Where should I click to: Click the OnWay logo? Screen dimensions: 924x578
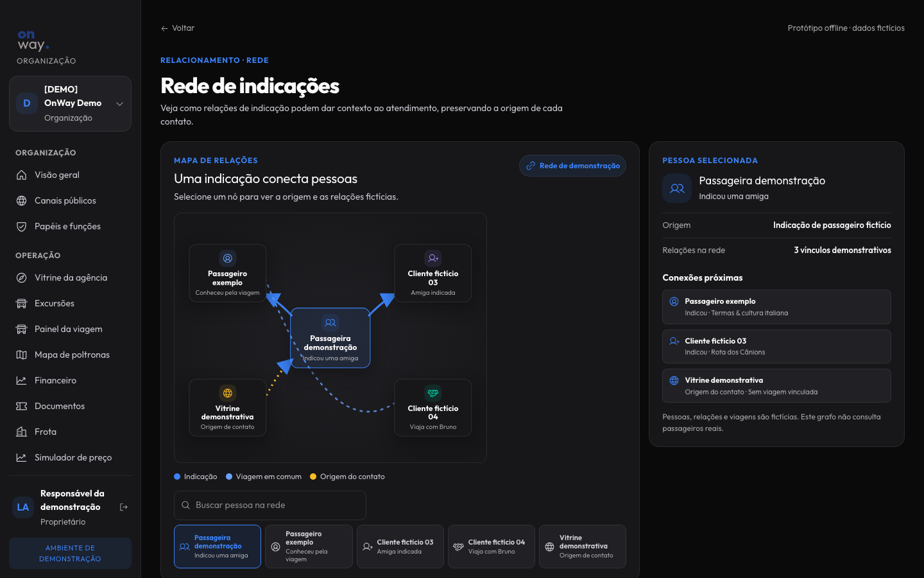pyautogui.click(x=33, y=40)
